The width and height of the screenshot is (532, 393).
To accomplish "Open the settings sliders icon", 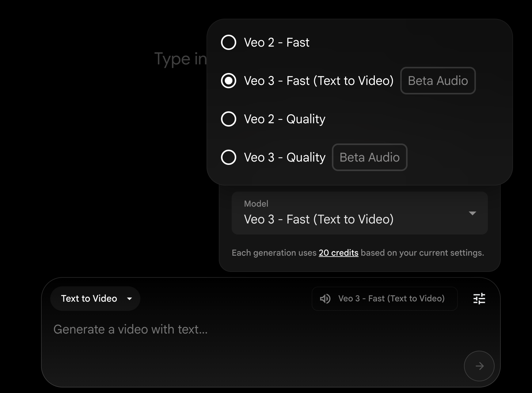I will pos(479,298).
